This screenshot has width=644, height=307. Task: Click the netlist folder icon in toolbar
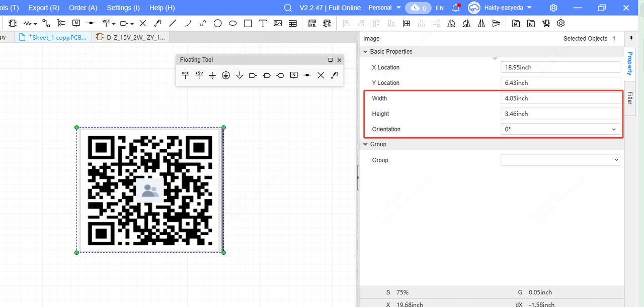tap(531, 23)
